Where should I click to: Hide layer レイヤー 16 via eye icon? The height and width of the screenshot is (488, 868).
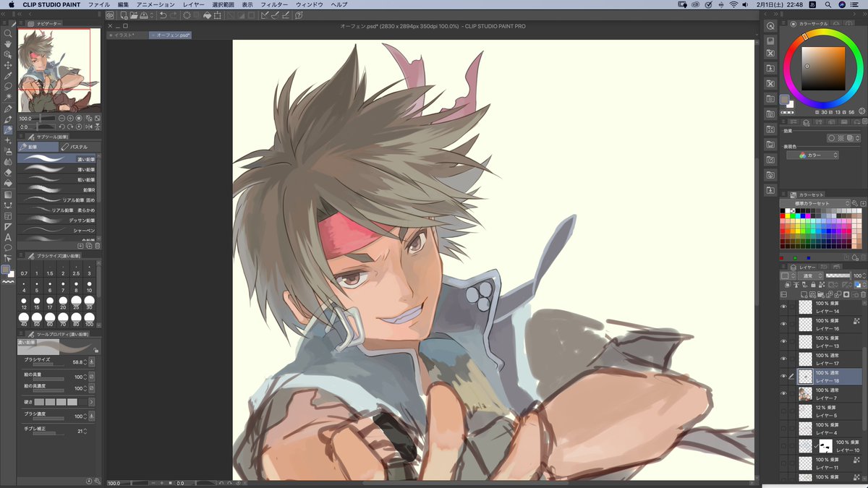pyautogui.click(x=783, y=324)
